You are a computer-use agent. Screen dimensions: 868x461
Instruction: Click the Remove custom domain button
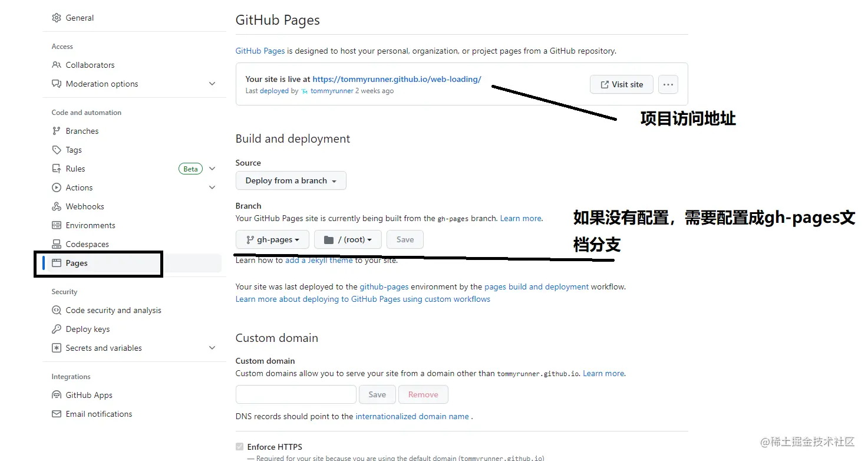click(x=423, y=394)
